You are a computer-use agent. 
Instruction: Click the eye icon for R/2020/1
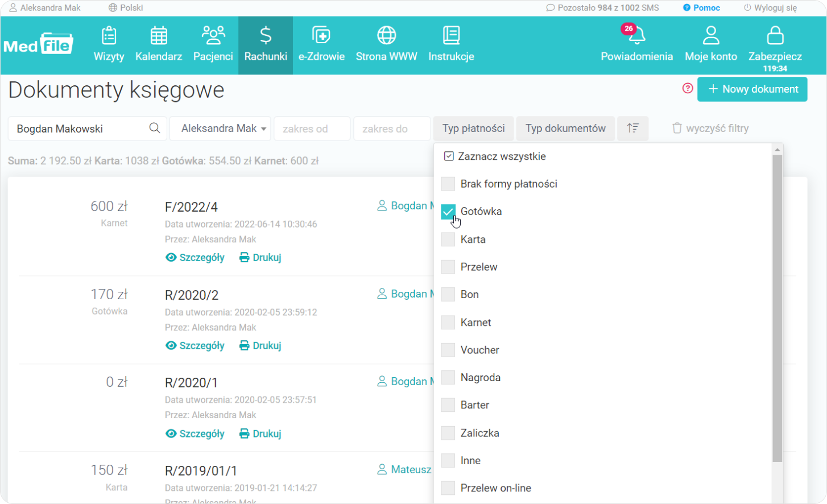tap(171, 434)
